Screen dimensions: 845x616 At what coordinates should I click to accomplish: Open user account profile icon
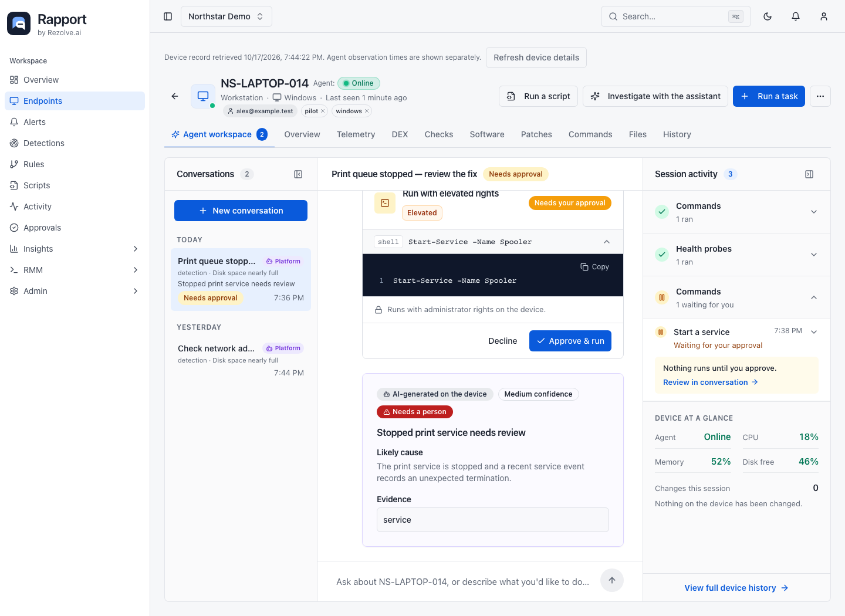(824, 16)
